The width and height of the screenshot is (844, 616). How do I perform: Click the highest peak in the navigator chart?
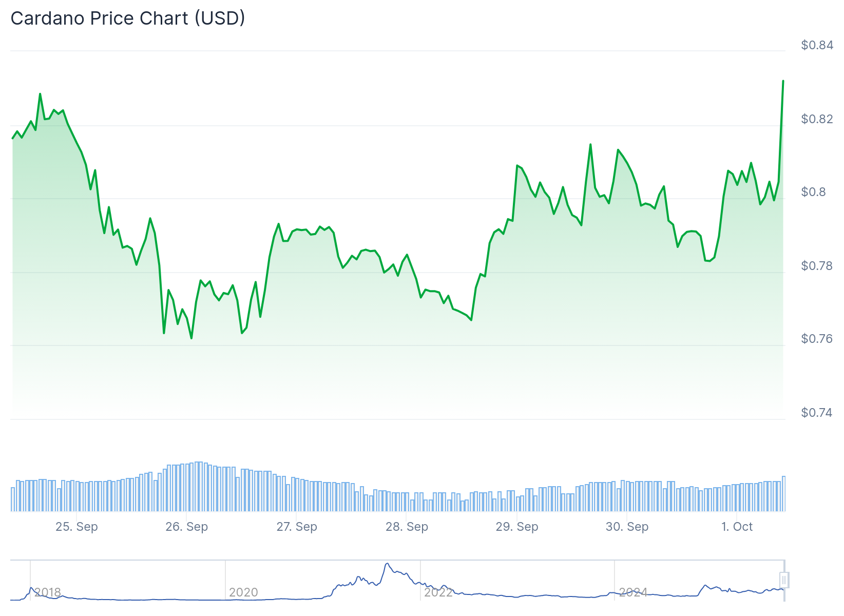pyautogui.click(x=387, y=564)
